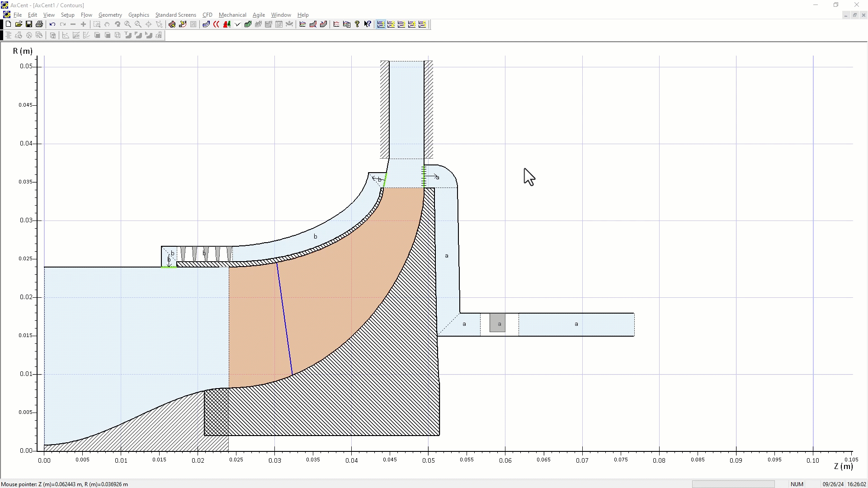The height and width of the screenshot is (488, 868).
Task: Restore the inner document window
Action: tap(854, 15)
